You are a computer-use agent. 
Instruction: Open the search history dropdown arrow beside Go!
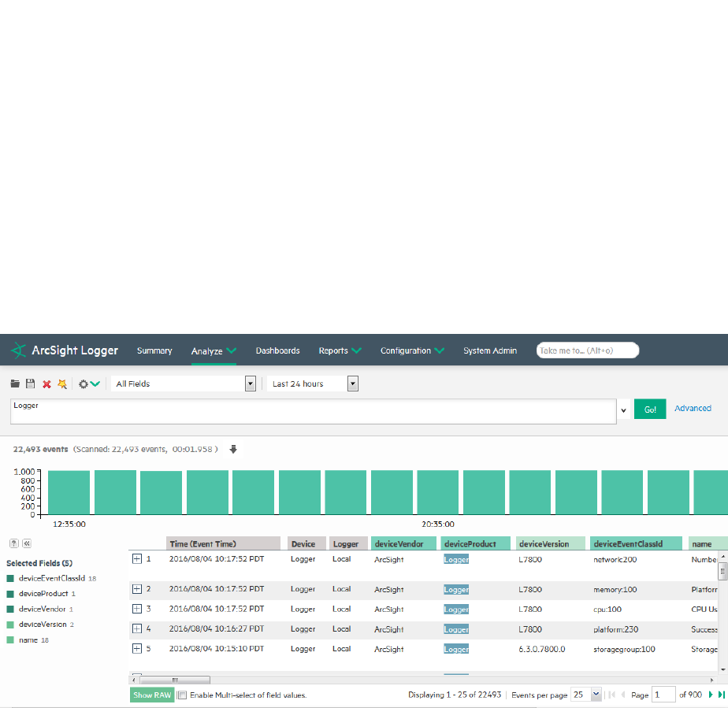coord(623,410)
